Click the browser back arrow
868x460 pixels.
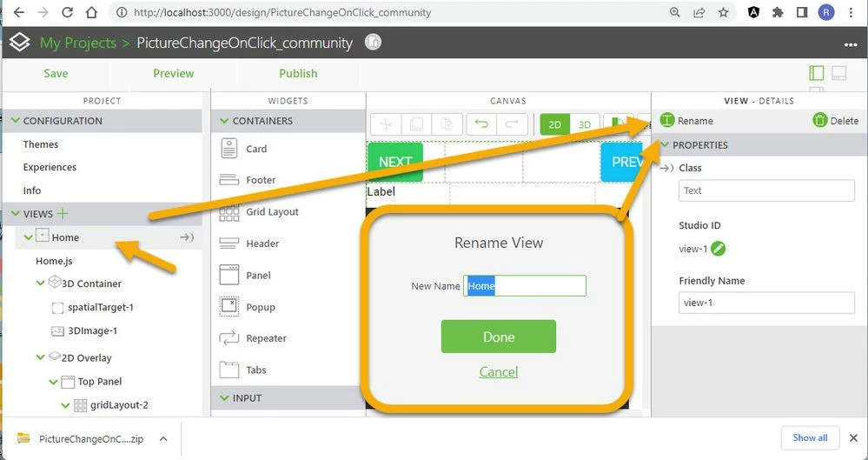[19, 12]
